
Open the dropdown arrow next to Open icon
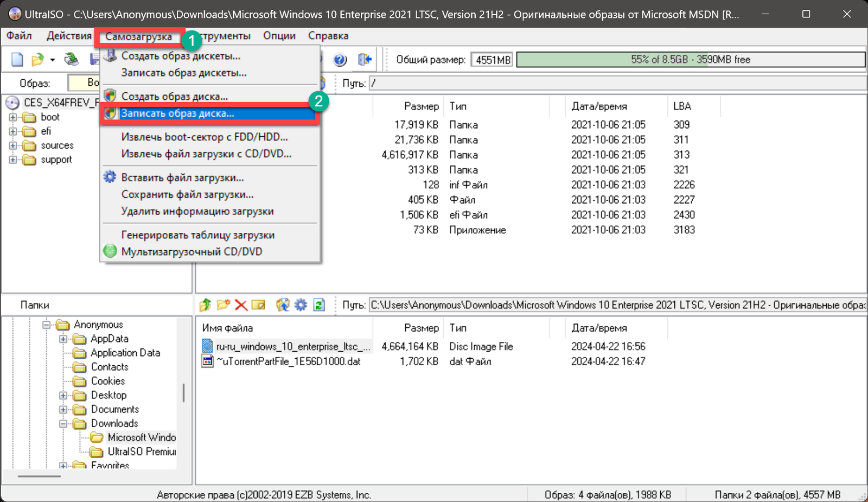[53, 60]
